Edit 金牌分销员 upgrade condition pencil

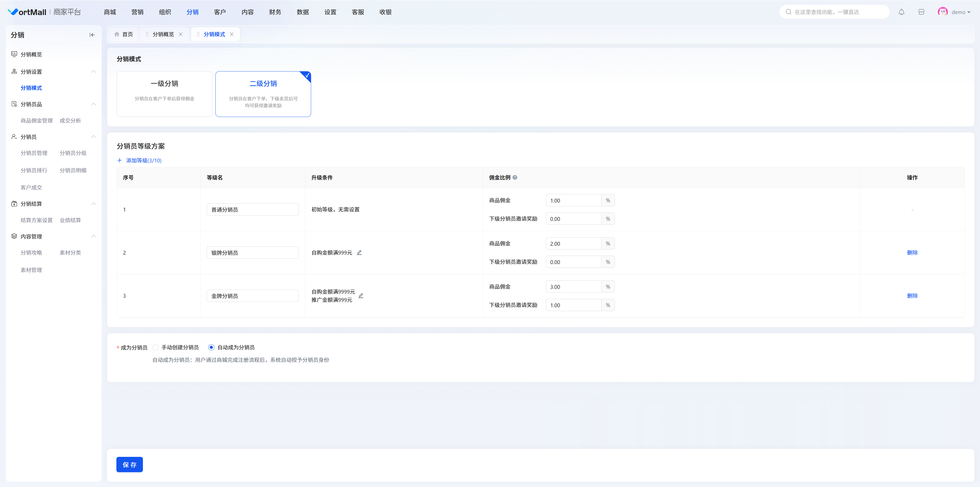(x=361, y=295)
